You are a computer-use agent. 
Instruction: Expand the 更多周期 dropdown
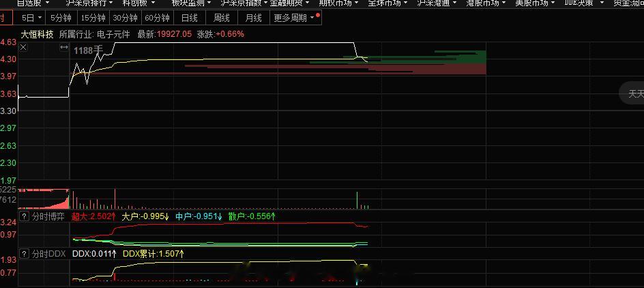pyautogui.click(x=293, y=18)
